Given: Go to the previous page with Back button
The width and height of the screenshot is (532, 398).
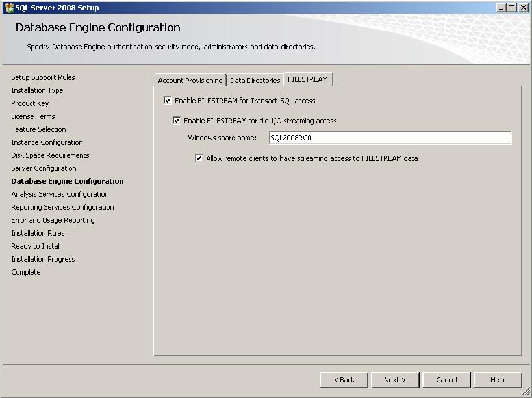Looking at the screenshot, I should point(344,380).
